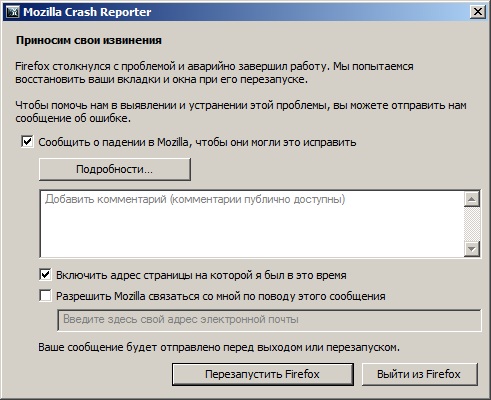Click the paragraph starting 'Firefox столкнулся с проблемой'
This screenshot has height=400, width=491.
pyautogui.click(x=214, y=73)
